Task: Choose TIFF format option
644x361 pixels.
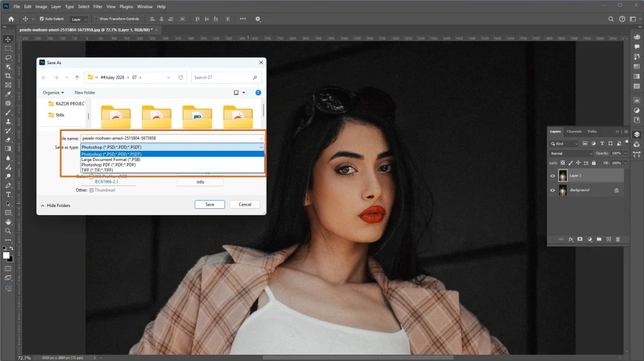Action: [172, 170]
